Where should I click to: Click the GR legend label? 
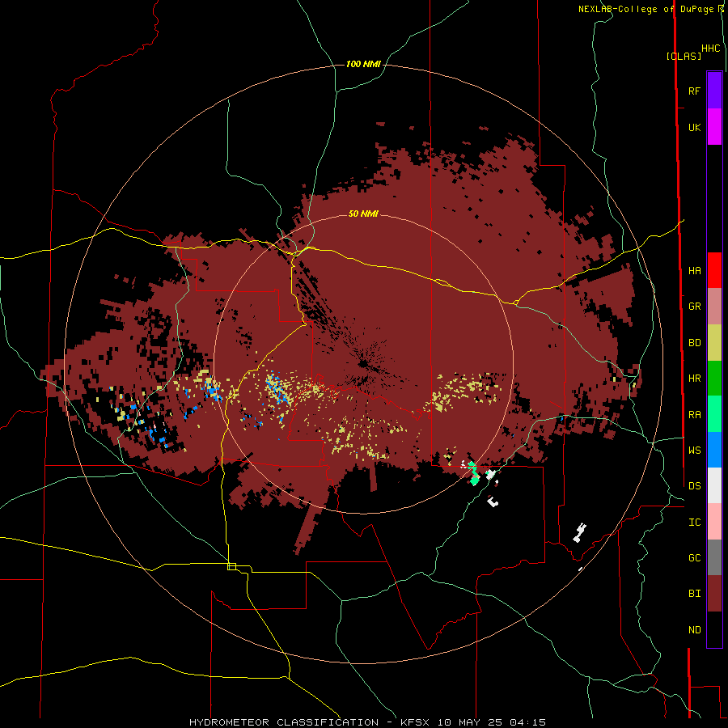pyautogui.click(x=694, y=306)
